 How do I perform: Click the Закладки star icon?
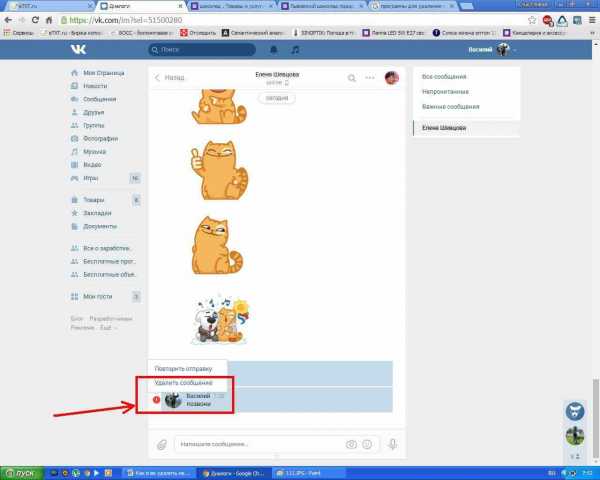pos(75,213)
